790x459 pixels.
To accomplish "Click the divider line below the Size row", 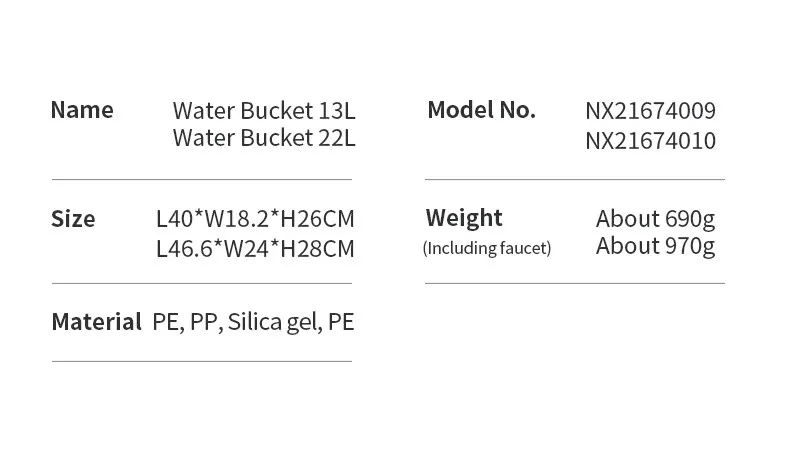I will pos(202,284).
